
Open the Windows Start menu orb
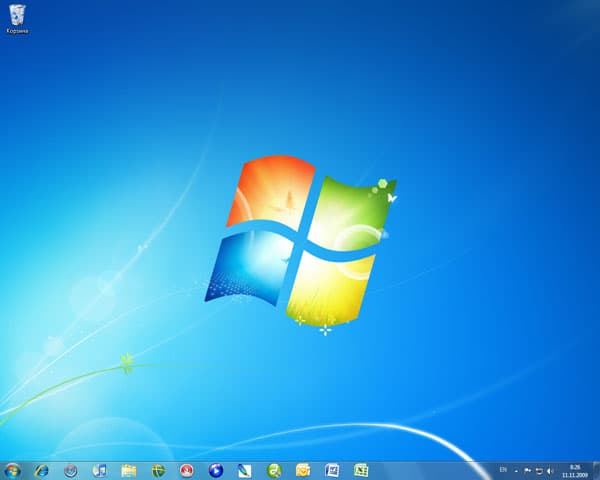point(12,470)
